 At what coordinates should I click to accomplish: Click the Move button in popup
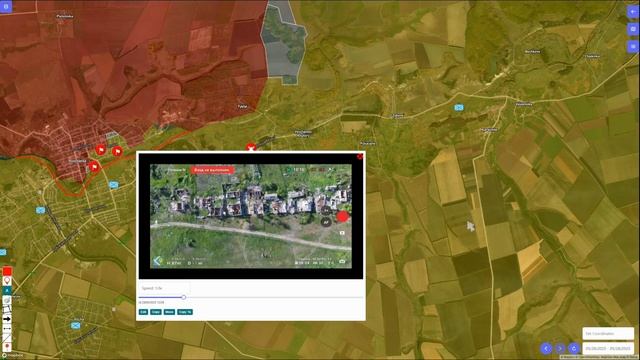coord(169,312)
